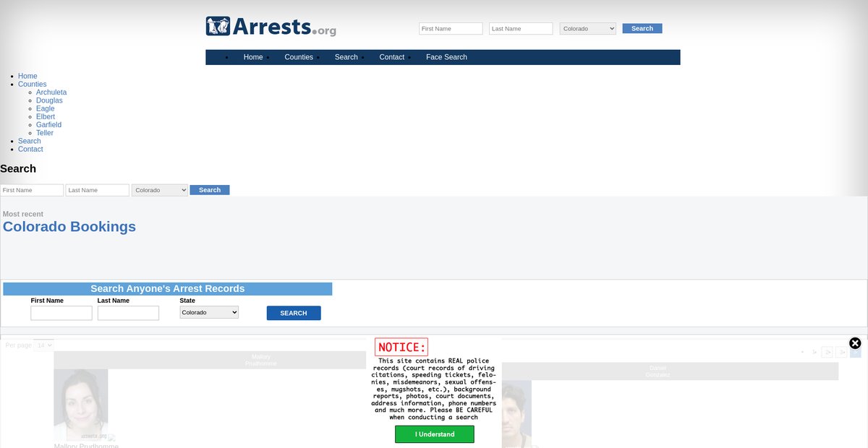Close the notice popup with X icon
Screen dimensions: 868x448
tap(855, 343)
